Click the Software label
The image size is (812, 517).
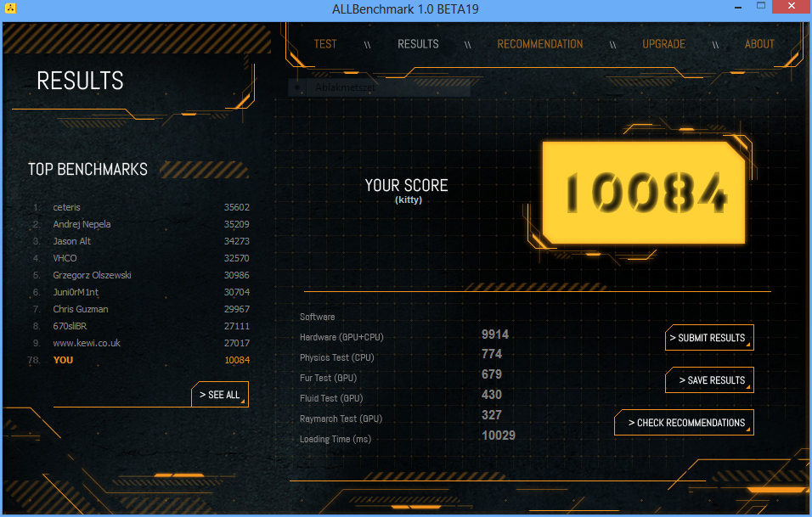(317, 317)
